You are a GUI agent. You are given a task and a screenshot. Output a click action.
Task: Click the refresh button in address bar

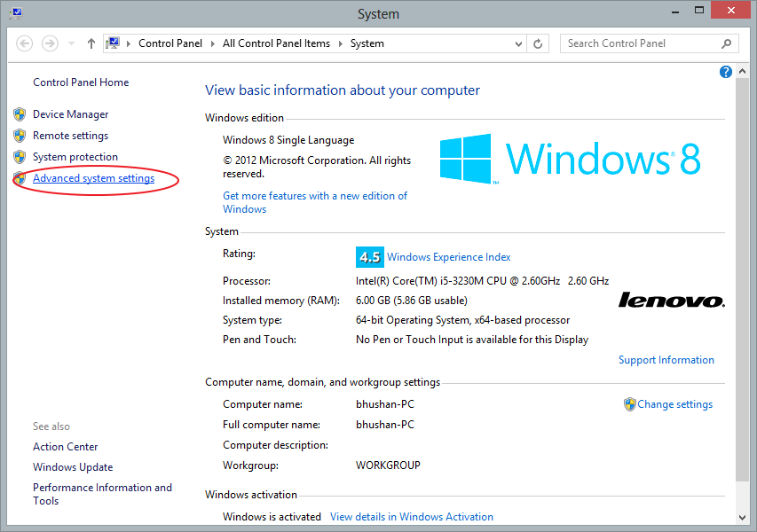538,43
